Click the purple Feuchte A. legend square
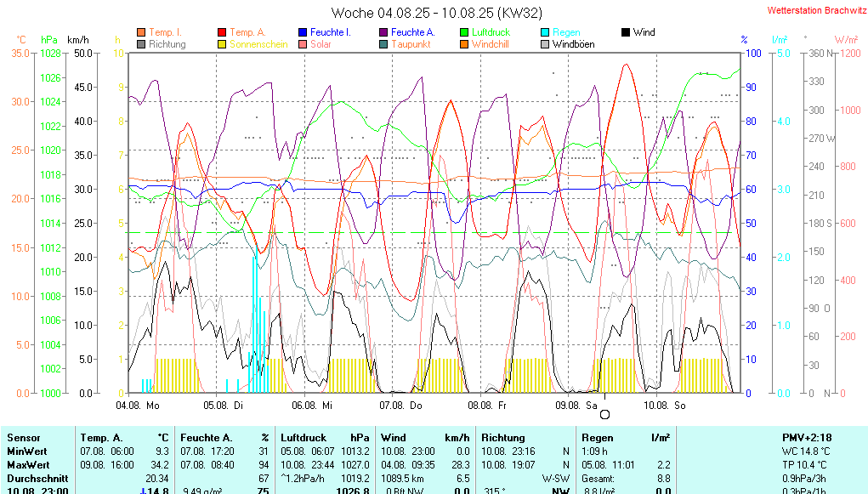The height and width of the screenshot is (494, 868). tap(383, 32)
